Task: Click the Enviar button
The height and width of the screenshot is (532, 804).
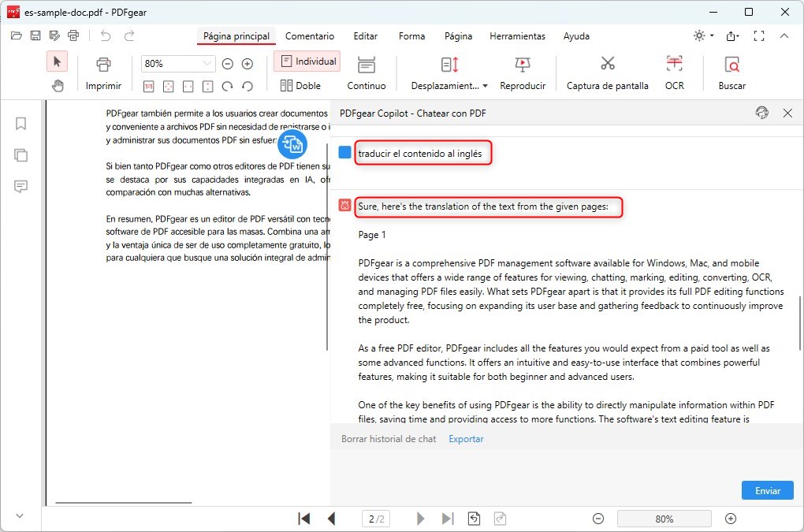Action: pos(768,490)
